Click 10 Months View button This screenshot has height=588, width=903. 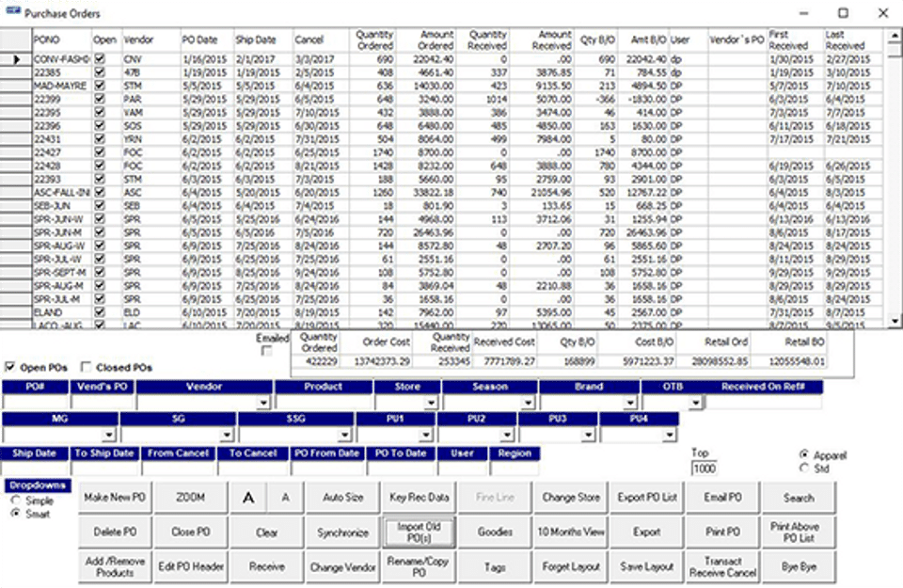tap(571, 532)
